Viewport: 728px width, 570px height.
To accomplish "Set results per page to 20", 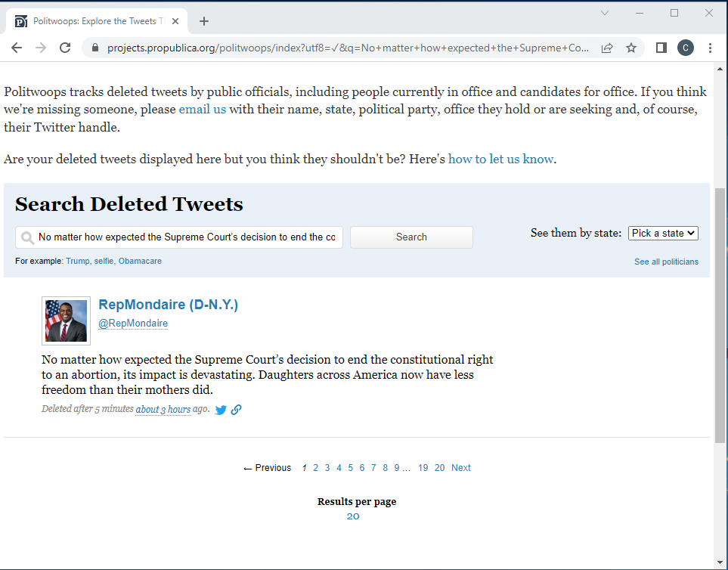I will [353, 516].
